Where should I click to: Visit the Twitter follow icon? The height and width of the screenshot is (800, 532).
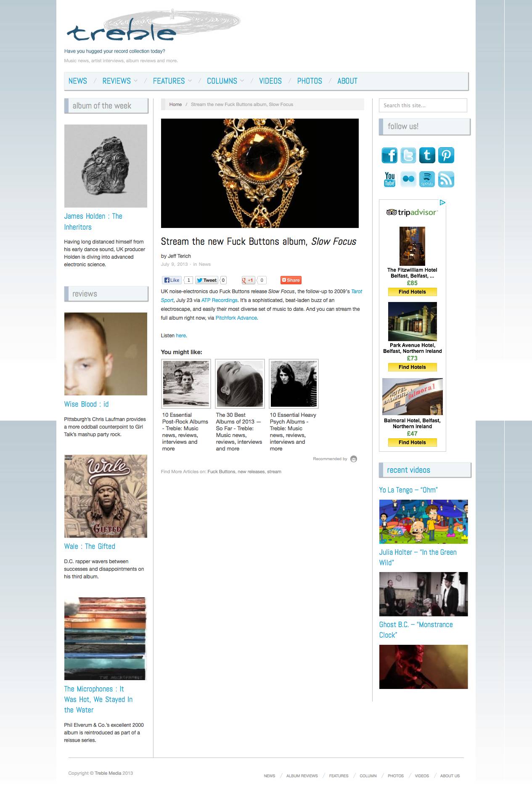click(408, 155)
